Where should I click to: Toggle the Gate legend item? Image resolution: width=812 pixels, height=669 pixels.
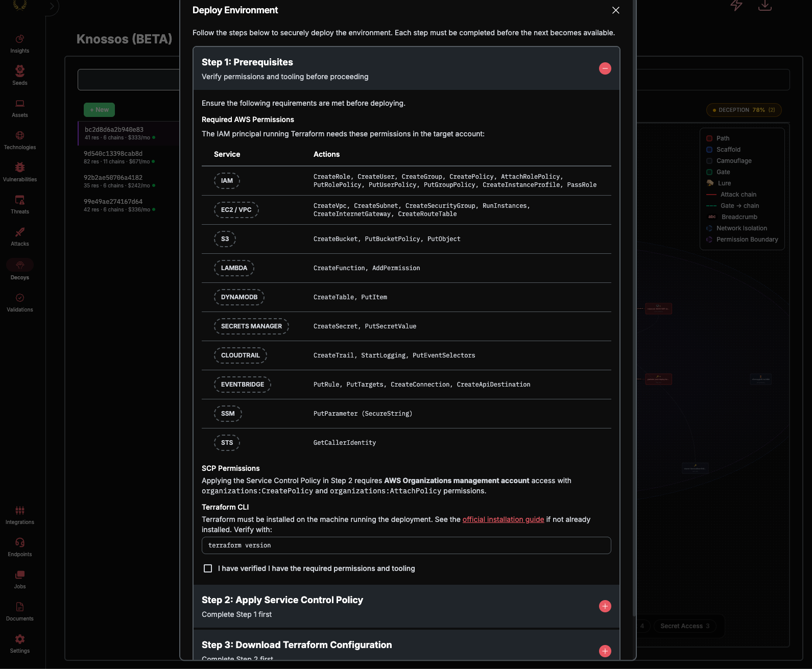(718, 172)
